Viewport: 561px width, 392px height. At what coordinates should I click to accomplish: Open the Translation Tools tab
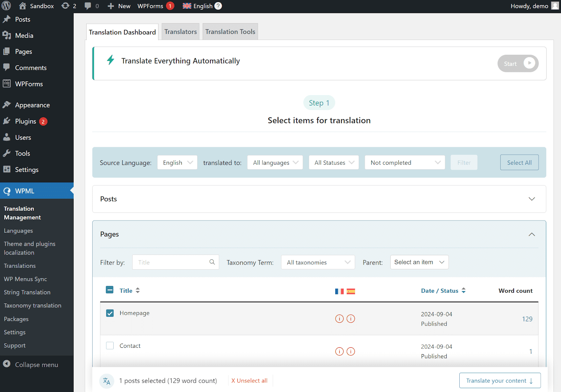(x=230, y=32)
